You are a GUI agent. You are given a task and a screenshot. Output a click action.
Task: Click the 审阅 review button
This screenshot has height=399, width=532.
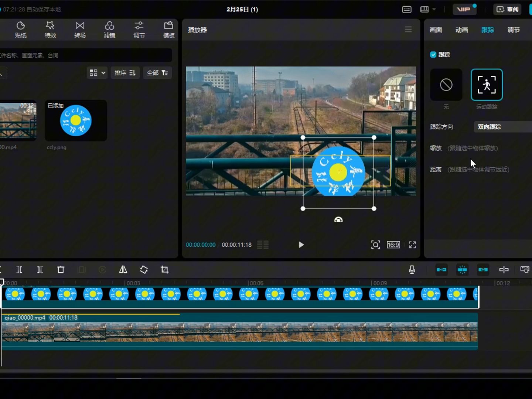[507, 9]
